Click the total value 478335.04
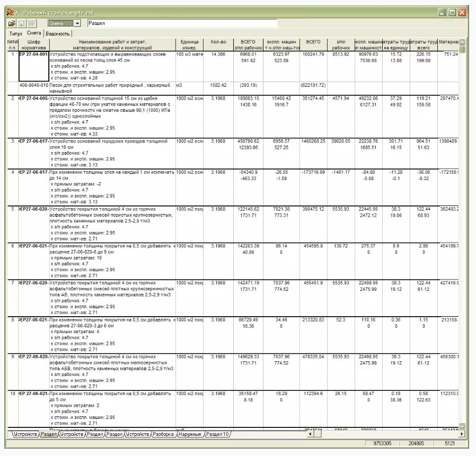The width and height of the screenshot is (476, 456). tap(313, 357)
